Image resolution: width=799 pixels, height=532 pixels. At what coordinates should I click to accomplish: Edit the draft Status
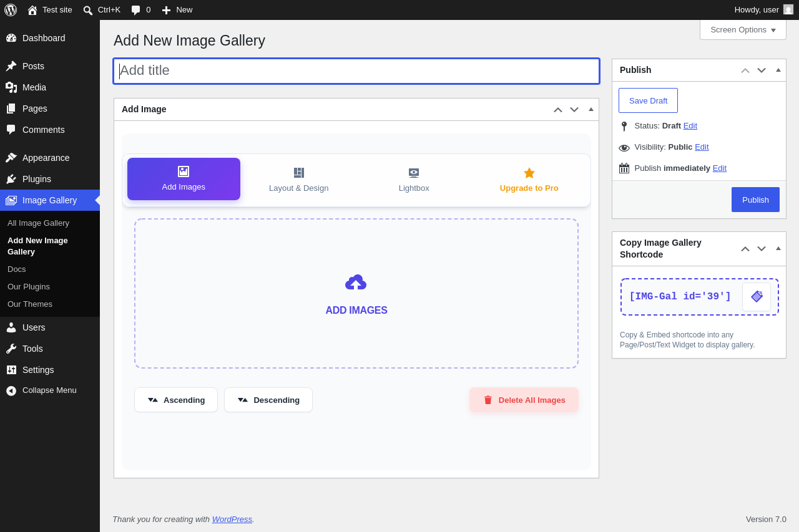pos(690,126)
